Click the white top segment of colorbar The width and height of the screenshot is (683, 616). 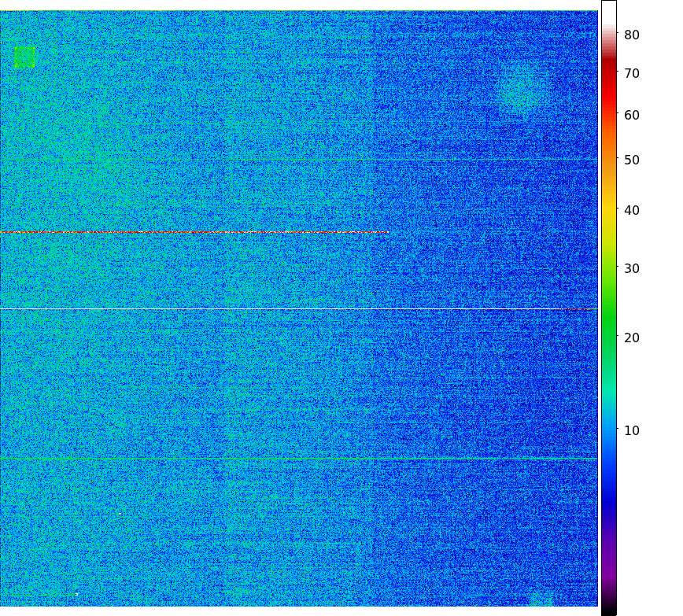click(x=608, y=12)
